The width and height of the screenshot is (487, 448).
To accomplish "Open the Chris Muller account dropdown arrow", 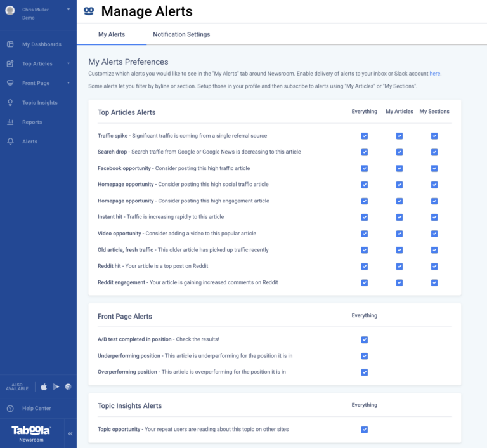I will pyautogui.click(x=68, y=10).
